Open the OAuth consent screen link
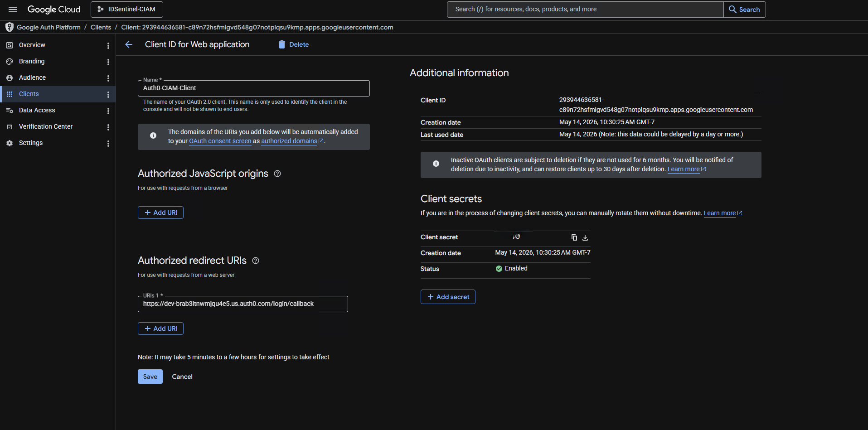 [220, 141]
